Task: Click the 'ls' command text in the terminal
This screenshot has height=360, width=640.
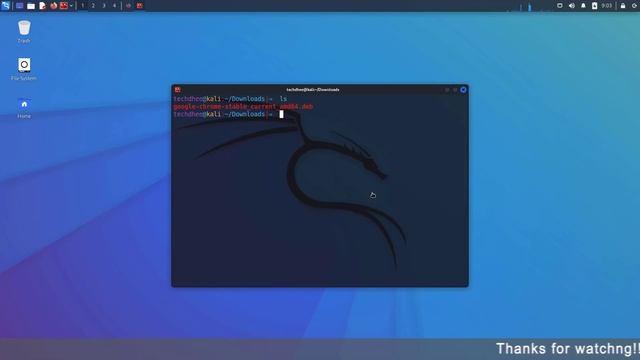Action: click(283, 99)
